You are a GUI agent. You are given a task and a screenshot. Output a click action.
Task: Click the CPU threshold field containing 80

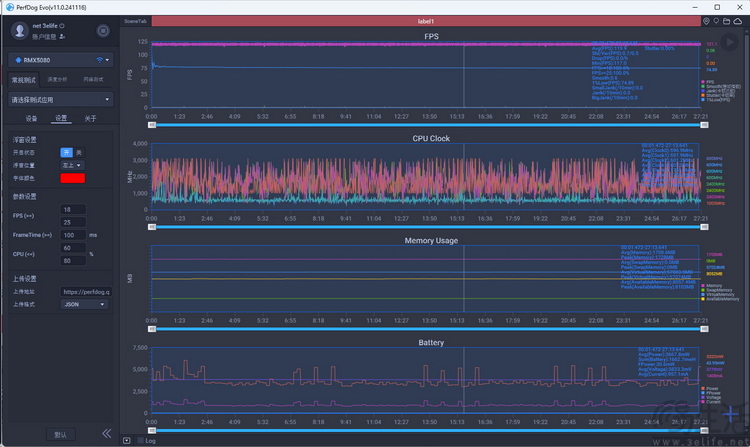(73, 261)
